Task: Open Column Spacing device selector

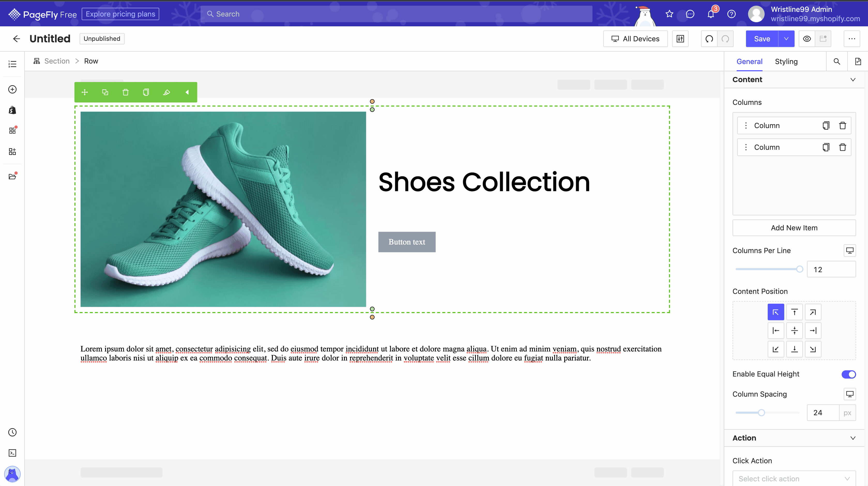Action: [x=850, y=394]
